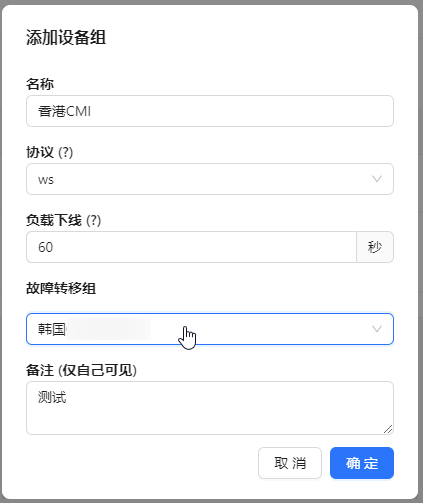Confirm with the blue 确定 button
The width and height of the screenshot is (423, 503).
(362, 463)
